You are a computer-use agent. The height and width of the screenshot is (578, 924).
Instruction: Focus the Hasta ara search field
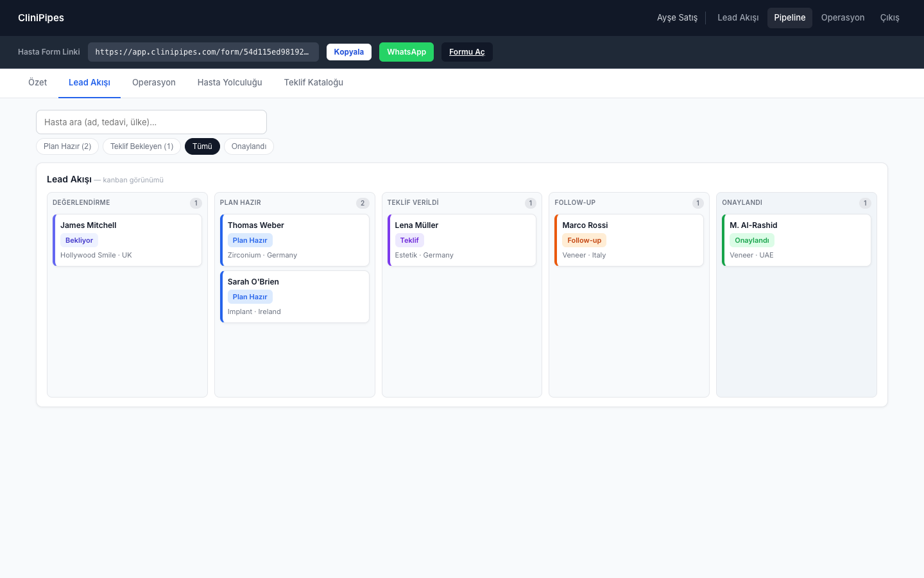(x=151, y=122)
